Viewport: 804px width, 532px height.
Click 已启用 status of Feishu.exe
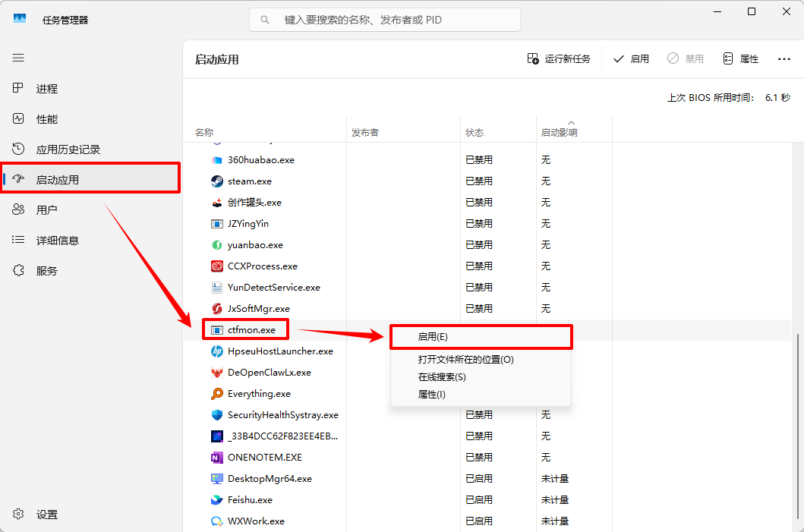[x=479, y=499]
